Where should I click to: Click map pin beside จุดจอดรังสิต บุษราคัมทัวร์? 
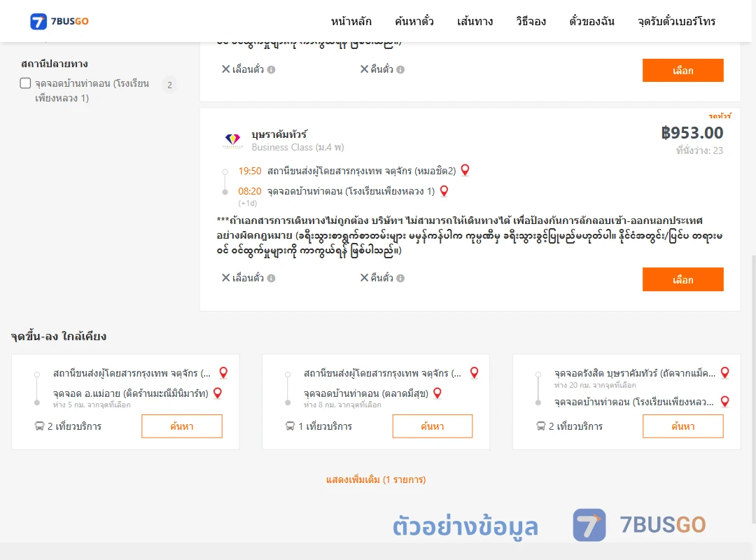(x=724, y=372)
